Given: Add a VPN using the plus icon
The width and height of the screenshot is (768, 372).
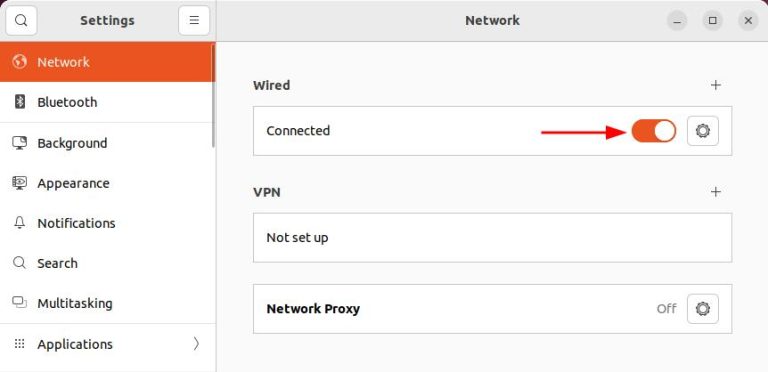Looking at the screenshot, I should coord(716,191).
